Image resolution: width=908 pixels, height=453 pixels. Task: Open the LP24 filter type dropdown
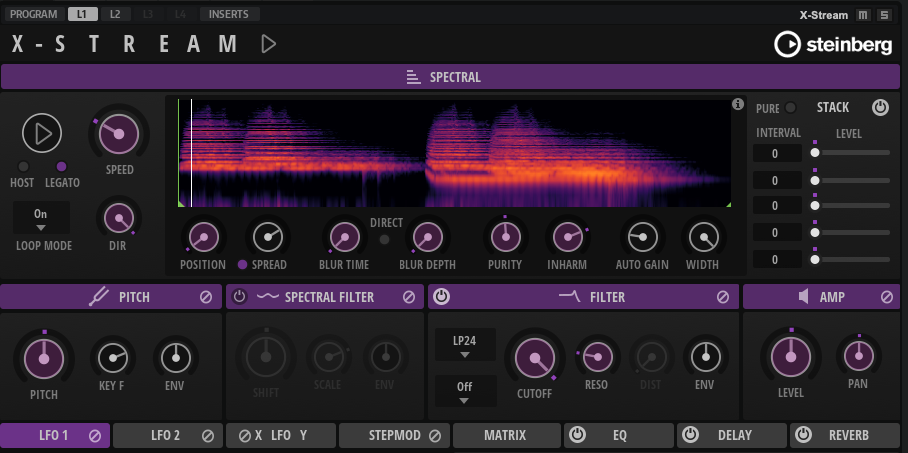click(465, 346)
